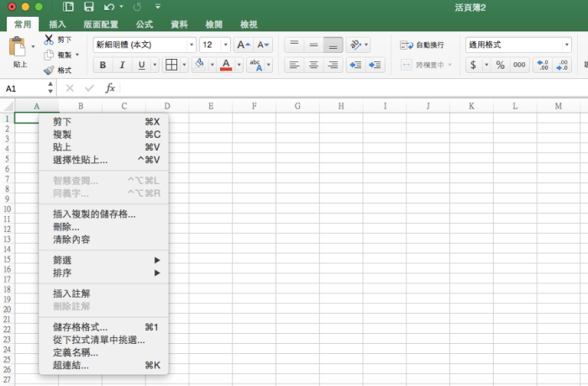Toggle bold formatting
This screenshot has width=588, height=386.
[x=102, y=65]
